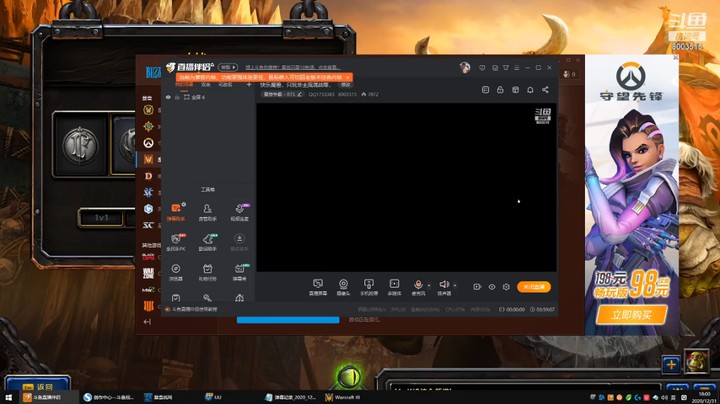Expand the microphone options arrow
The width and height of the screenshot is (720, 404).
coord(429,285)
